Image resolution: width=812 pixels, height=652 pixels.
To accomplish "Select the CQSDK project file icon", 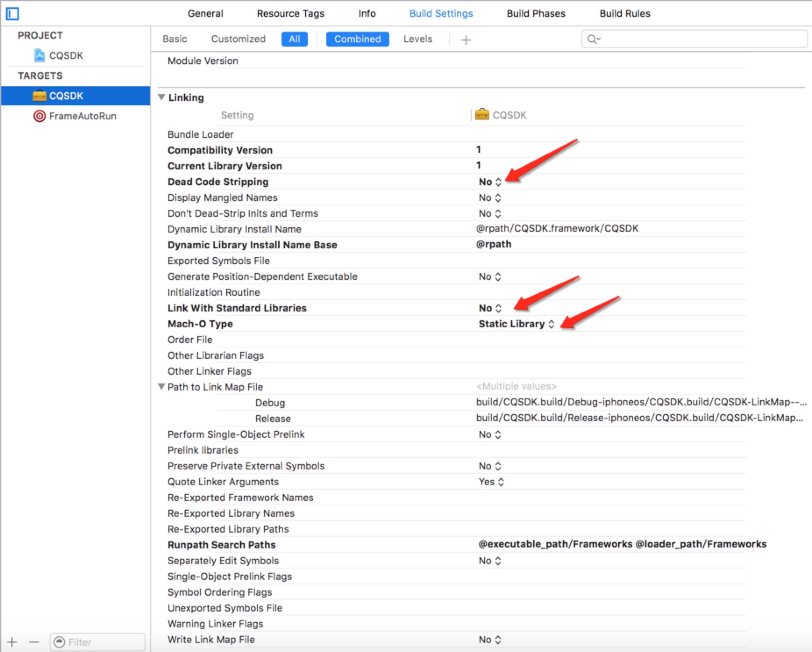I will [39, 55].
